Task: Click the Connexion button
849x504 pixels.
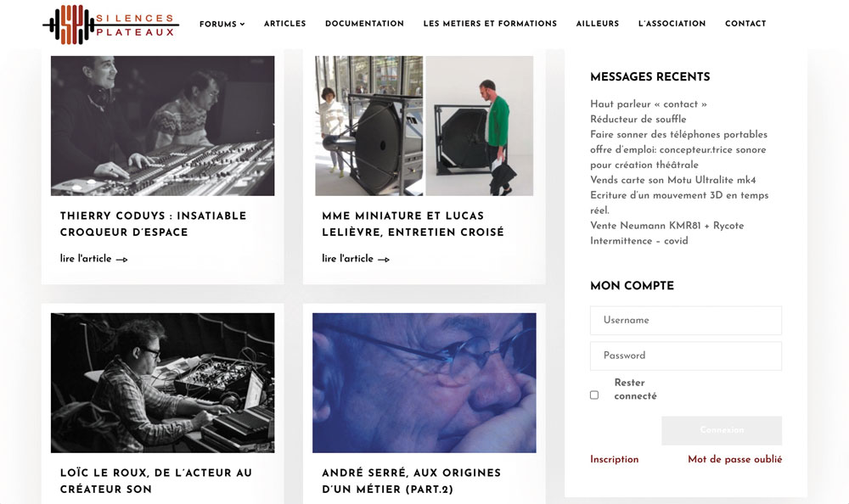Action: (x=722, y=430)
